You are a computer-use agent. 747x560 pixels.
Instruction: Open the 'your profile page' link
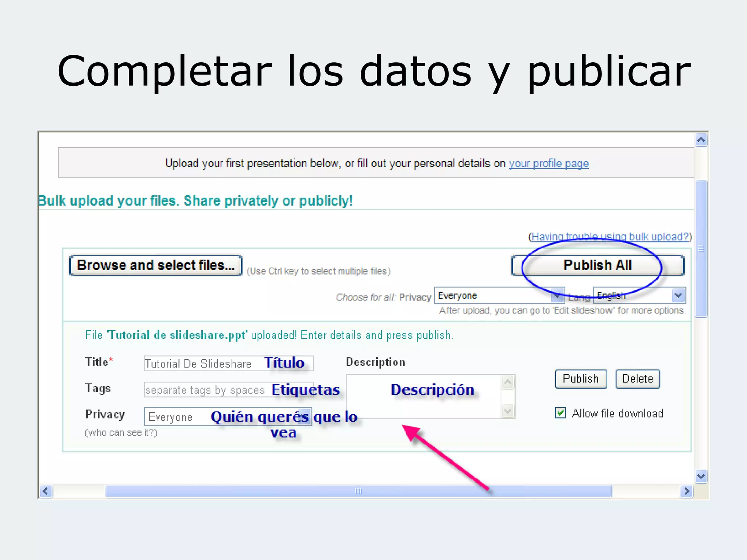(x=549, y=163)
